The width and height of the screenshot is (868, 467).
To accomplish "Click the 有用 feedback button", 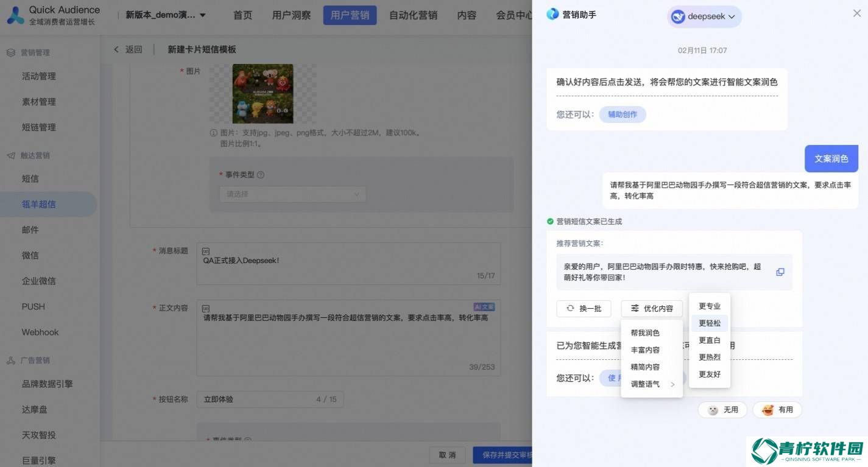I will (x=777, y=410).
